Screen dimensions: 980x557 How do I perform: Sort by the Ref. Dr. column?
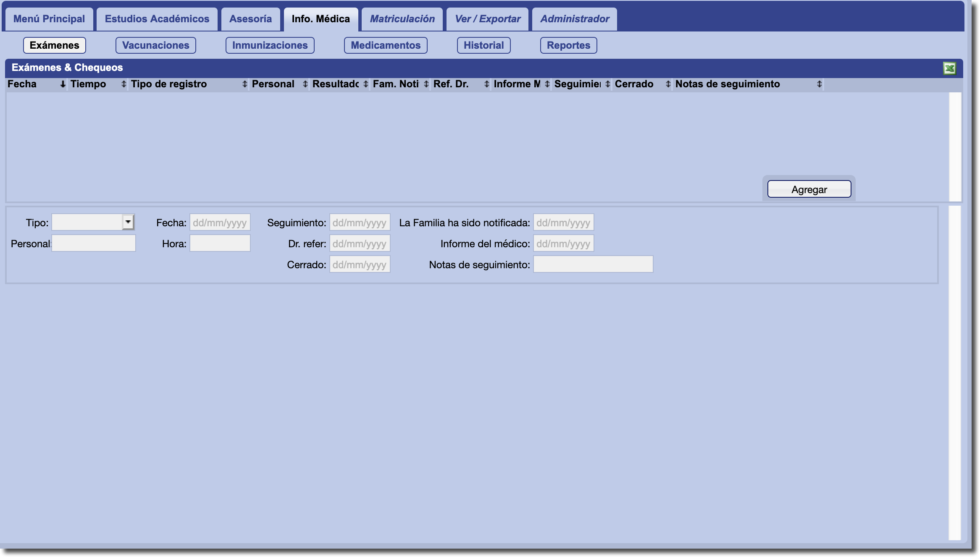click(486, 84)
